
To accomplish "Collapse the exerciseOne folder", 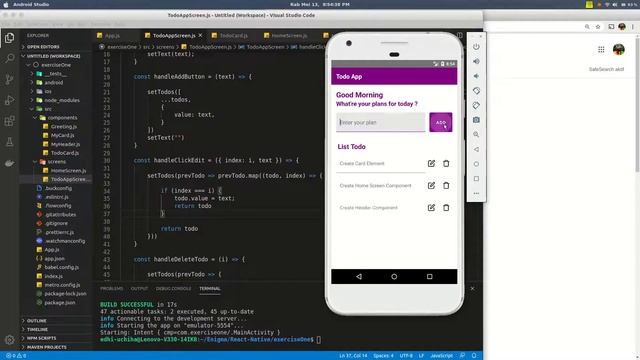I will point(55,65).
